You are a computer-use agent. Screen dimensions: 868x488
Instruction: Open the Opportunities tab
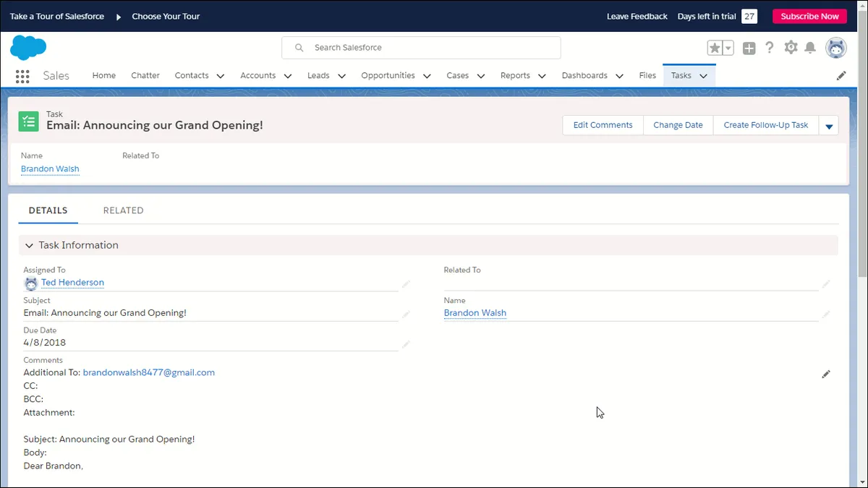click(x=388, y=75)
